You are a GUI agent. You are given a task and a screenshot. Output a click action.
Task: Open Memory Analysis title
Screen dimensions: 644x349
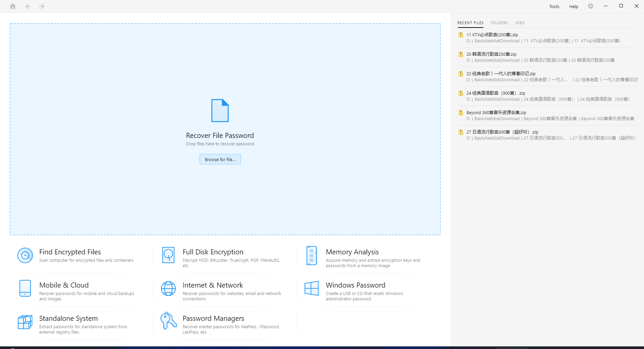[352, 252]
